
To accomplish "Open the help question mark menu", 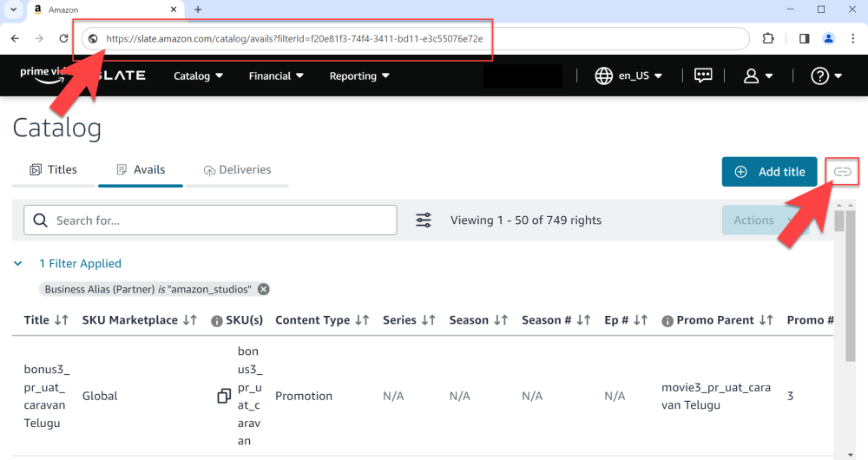I will (x=825, y=76).
